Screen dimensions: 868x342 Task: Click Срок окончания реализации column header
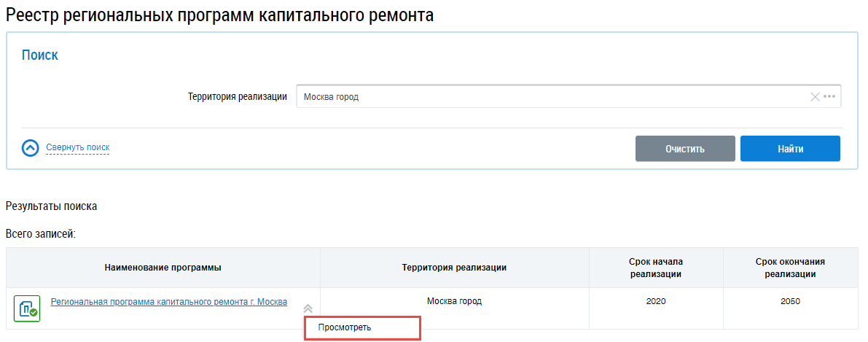tap(789, 268)
